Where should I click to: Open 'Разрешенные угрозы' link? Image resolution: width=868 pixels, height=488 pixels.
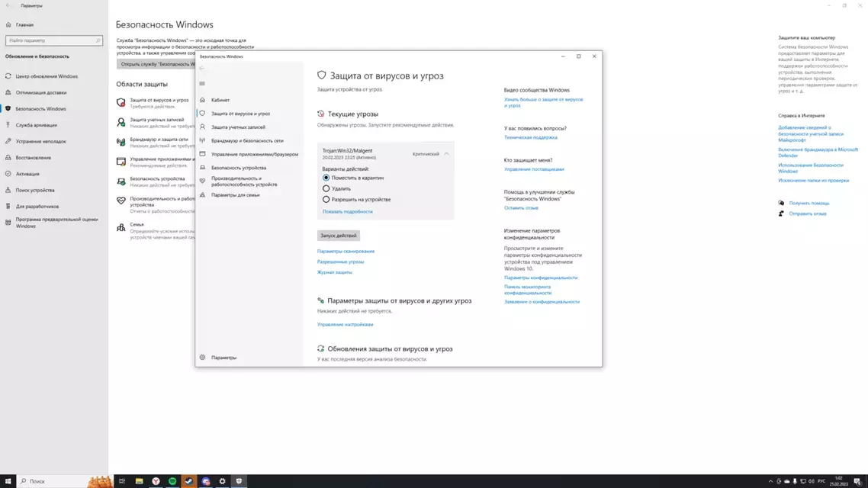click(340, 262)
